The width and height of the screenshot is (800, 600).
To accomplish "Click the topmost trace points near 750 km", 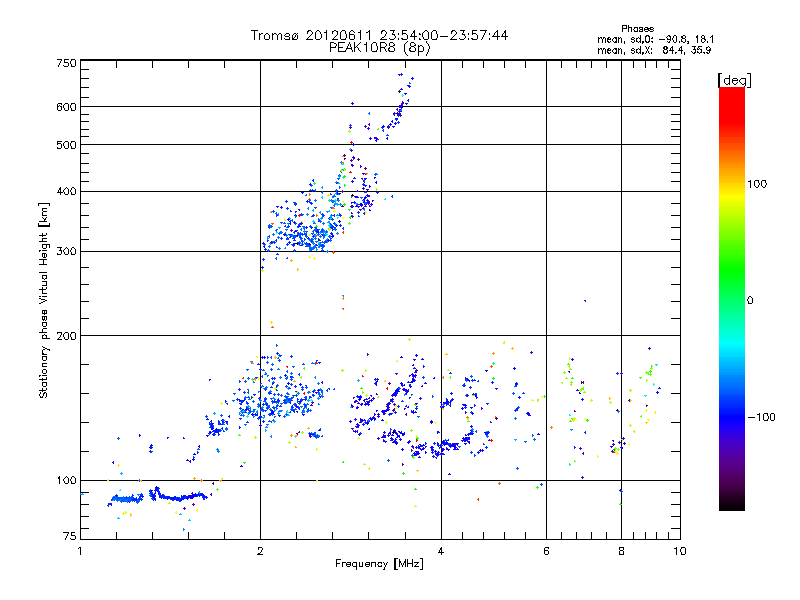I will point(406,77).
